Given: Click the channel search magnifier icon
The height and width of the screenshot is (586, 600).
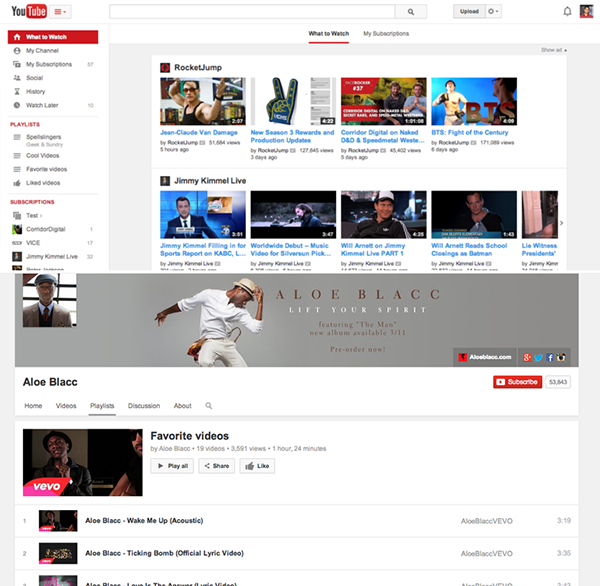Looking at the screenshot, I should 209,405.
